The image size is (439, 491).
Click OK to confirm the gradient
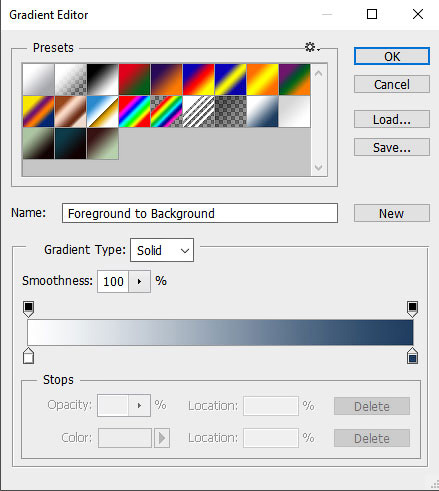[x=392, y=56]
